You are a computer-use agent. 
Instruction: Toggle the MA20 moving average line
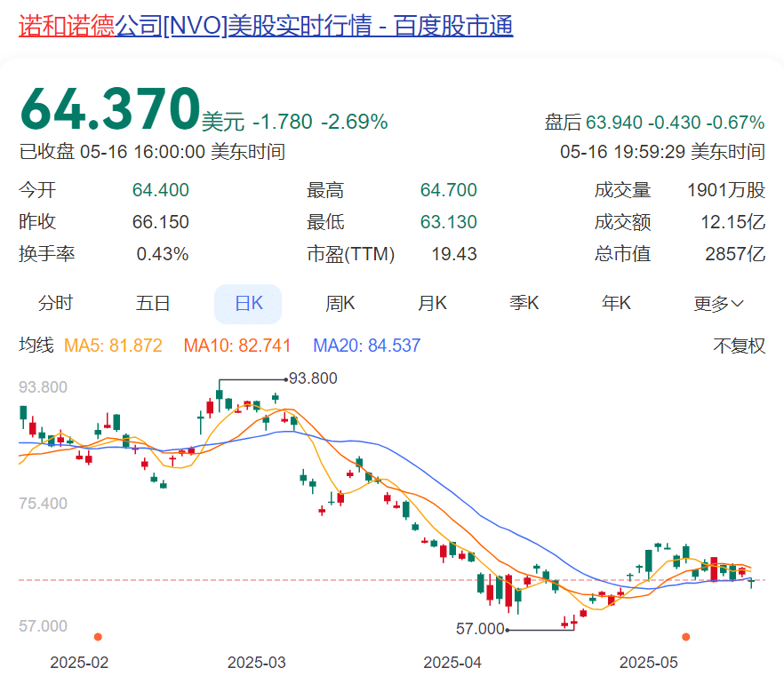pos(366,346)
